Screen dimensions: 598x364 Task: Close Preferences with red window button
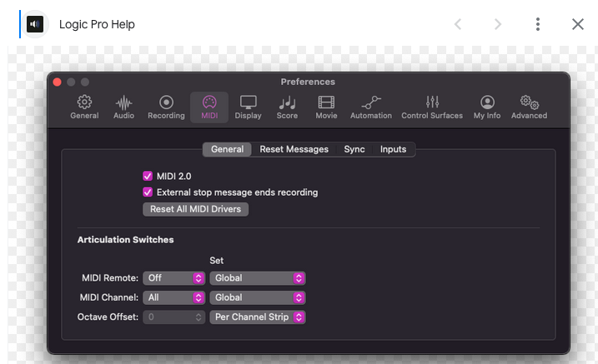58,82
